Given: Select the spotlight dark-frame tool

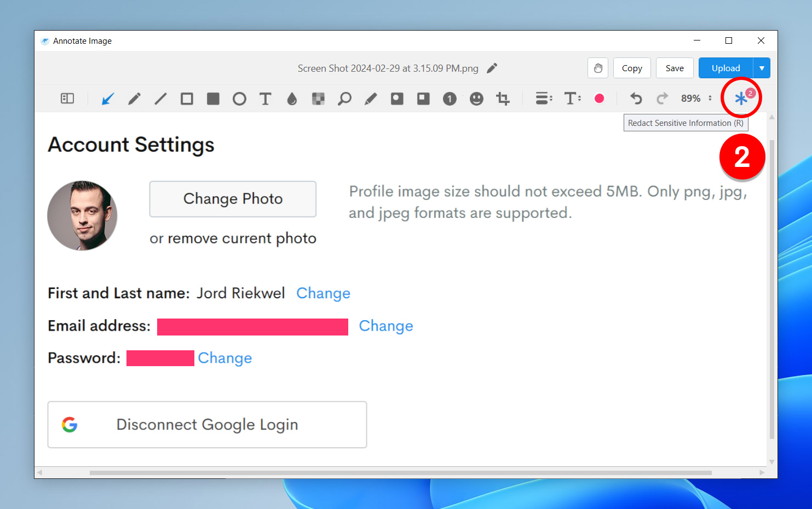Looking at the screenshot, I should [x=397, y=99].
